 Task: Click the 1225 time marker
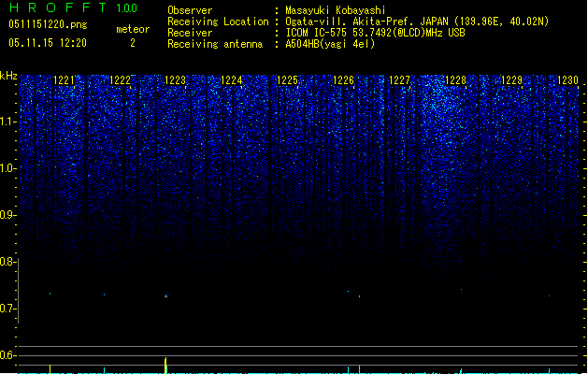click(x=287, y=80)
